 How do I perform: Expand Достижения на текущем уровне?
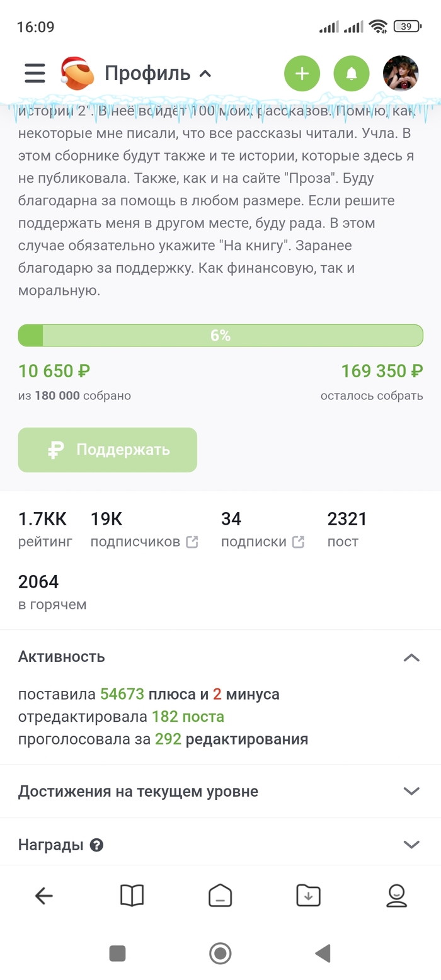[411, 791]
